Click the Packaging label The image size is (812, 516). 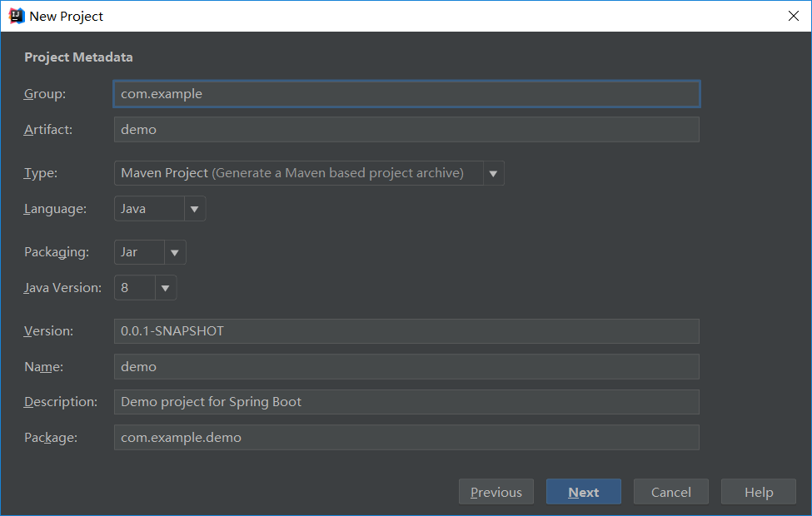(57, 252)
